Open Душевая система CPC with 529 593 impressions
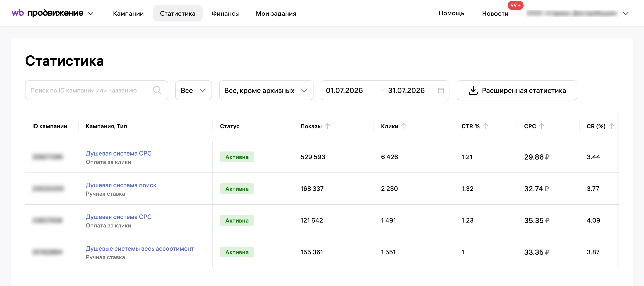The image size is (644, 286). 119,153
